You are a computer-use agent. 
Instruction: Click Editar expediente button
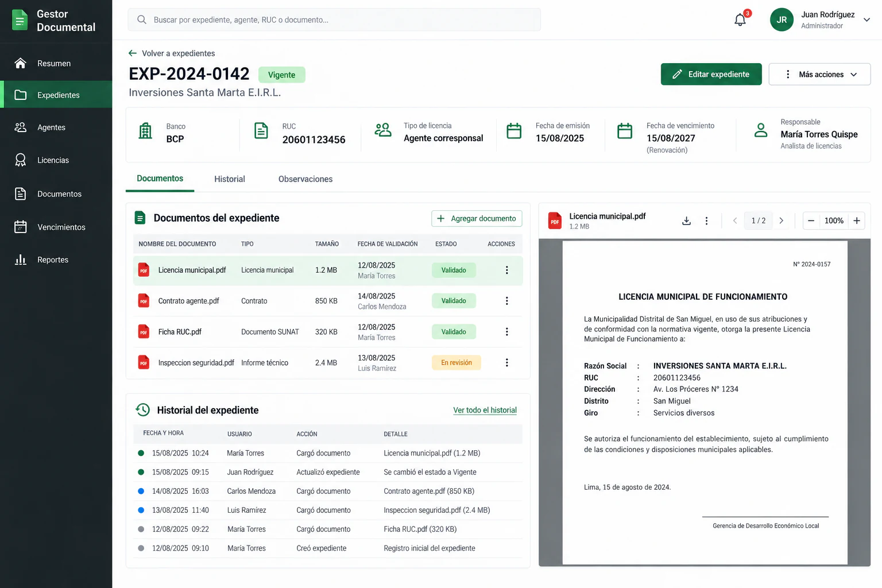pyautogui.click(x=711, y=74)
